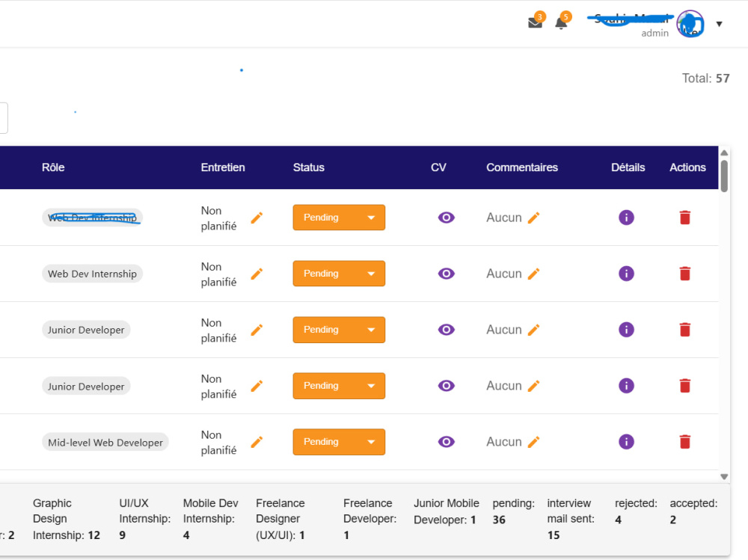Edit interview date for unmarked Web Dev Internship row
This screenshot has width=748, height=560.
[257, 274]
